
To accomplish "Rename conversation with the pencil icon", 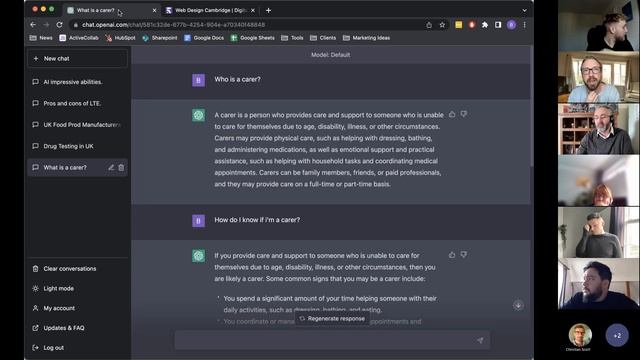I will pos(111,167).
